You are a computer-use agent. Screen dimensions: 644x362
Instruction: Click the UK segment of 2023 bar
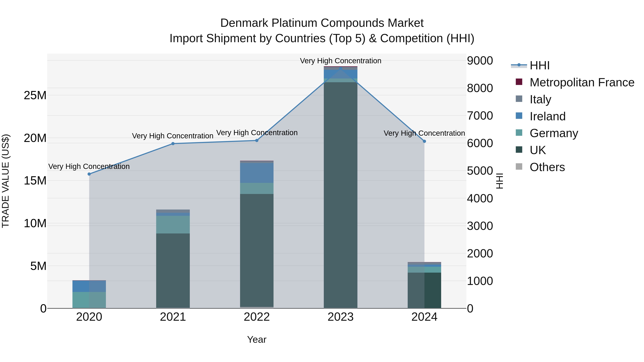pyautogui.click(x=340, y=195)
